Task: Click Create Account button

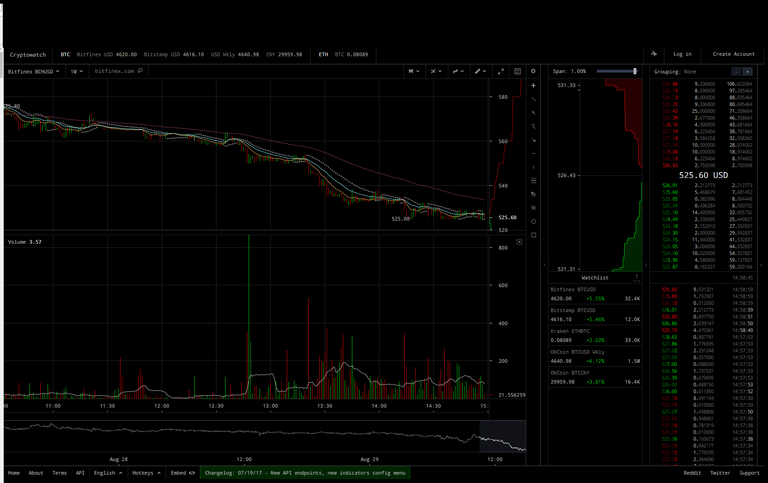Action: click(x=733, y=54)
